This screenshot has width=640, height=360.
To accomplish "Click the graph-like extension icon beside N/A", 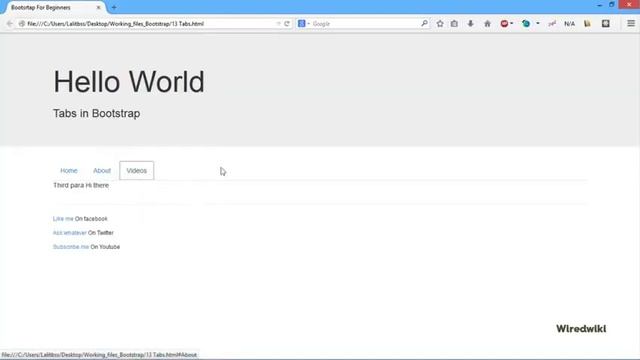I will (552, 24).
